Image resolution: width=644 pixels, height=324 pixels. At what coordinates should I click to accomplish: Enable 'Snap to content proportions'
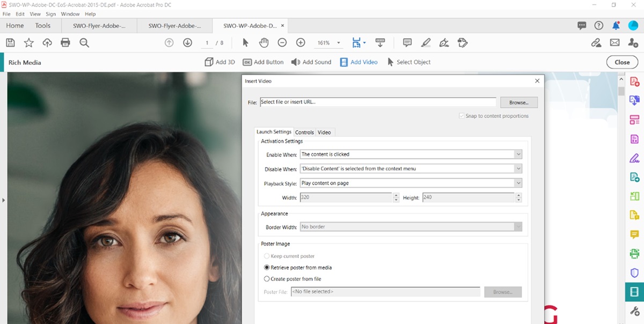[x=461, y=115]
